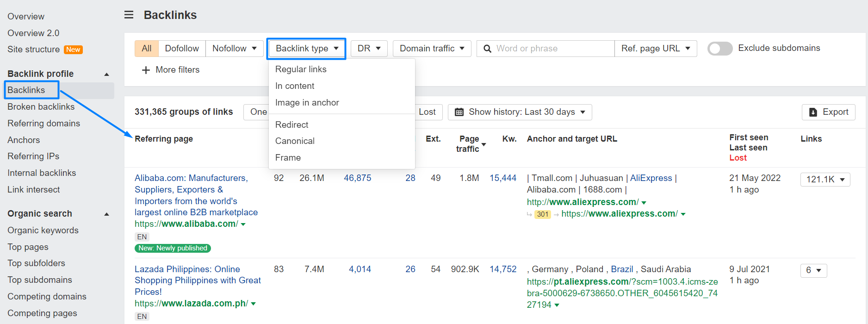The height and width of the screenshot is (324, 868).
Task: Open pt.aliexpress.com target URL
Action: click(622, 293)
